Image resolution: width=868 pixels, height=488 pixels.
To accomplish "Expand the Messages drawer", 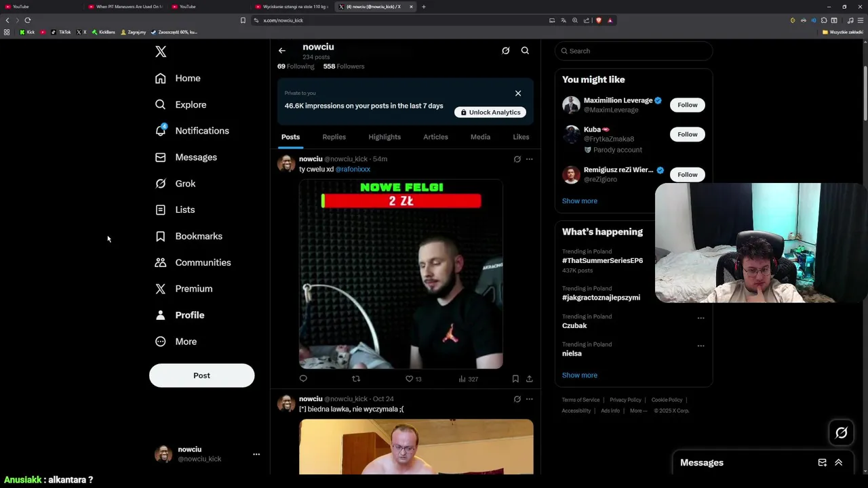I will click(x=839, y=463).
